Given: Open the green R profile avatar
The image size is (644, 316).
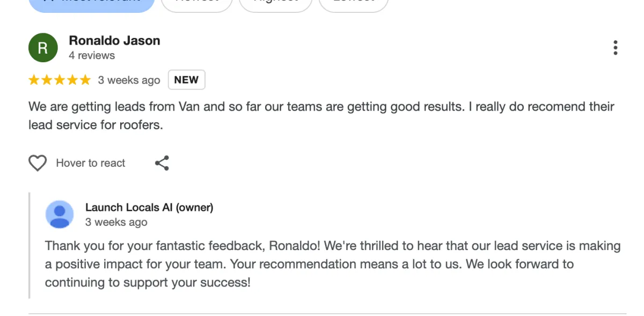Looking at the screenshot, I should click(x=43, y=48).
